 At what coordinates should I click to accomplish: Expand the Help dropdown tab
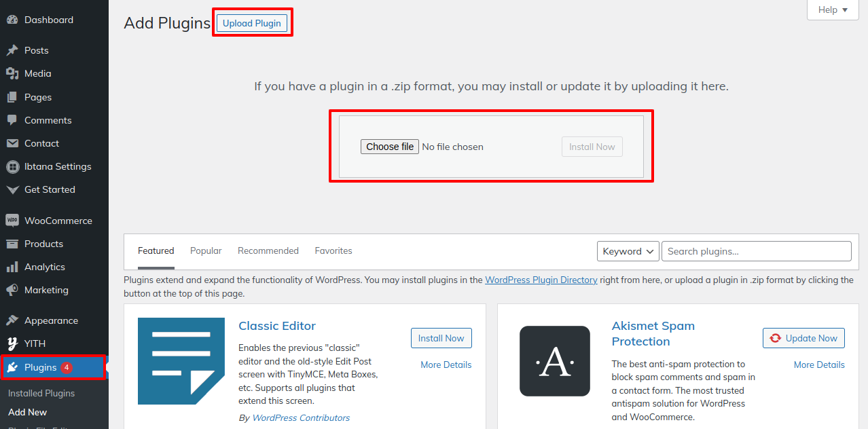click(833, 10)
